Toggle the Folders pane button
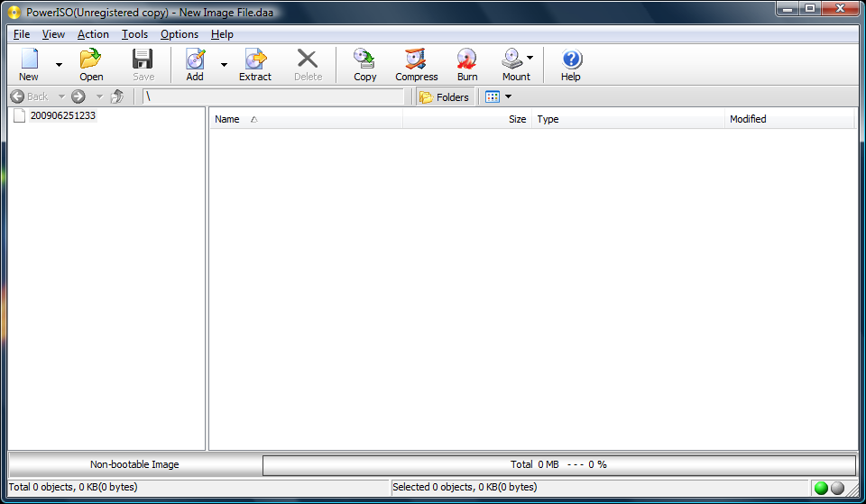 (445, 97)
